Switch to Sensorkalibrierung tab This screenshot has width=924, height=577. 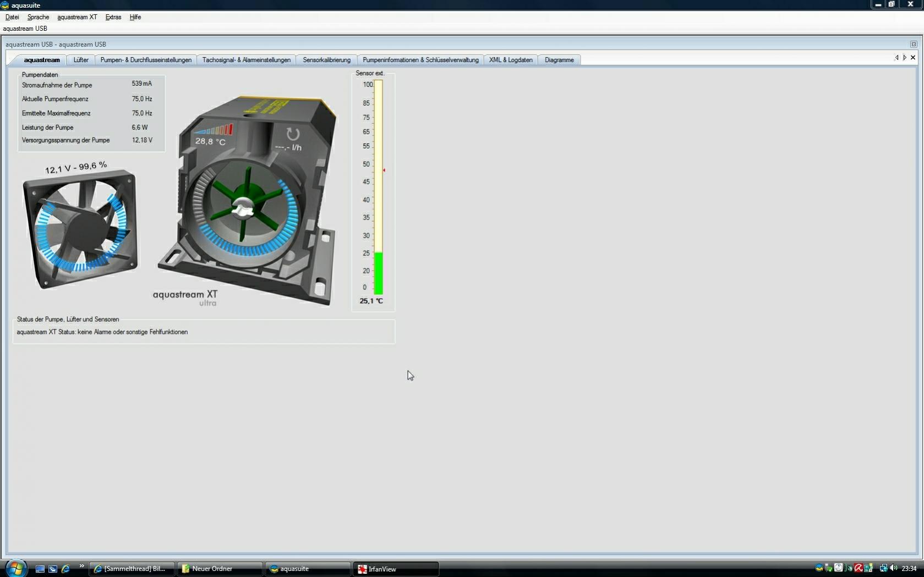point(326,60)
